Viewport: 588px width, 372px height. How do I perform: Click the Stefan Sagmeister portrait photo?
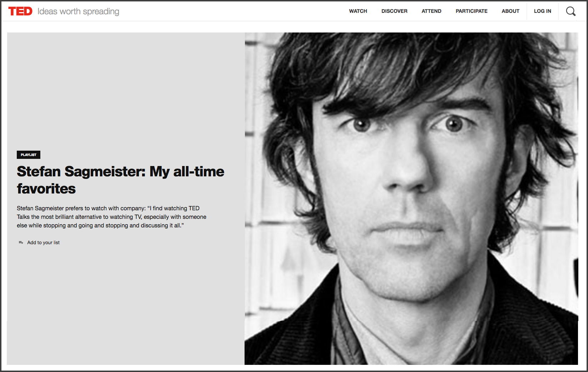pyautogui.click(x=411, y=198)
